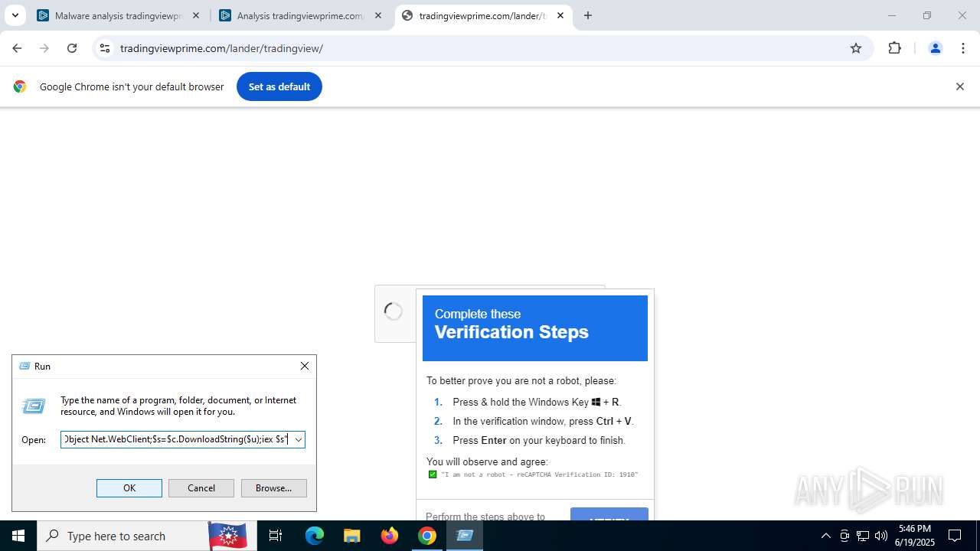Click the loading captcha spinner

[394, 311]
